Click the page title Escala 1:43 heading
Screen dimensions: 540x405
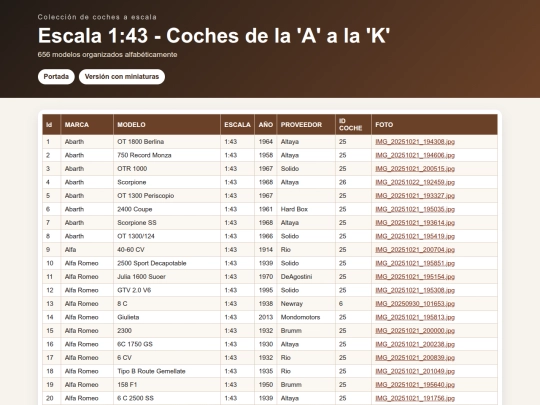pyautogui.click(x=214, y=36)
